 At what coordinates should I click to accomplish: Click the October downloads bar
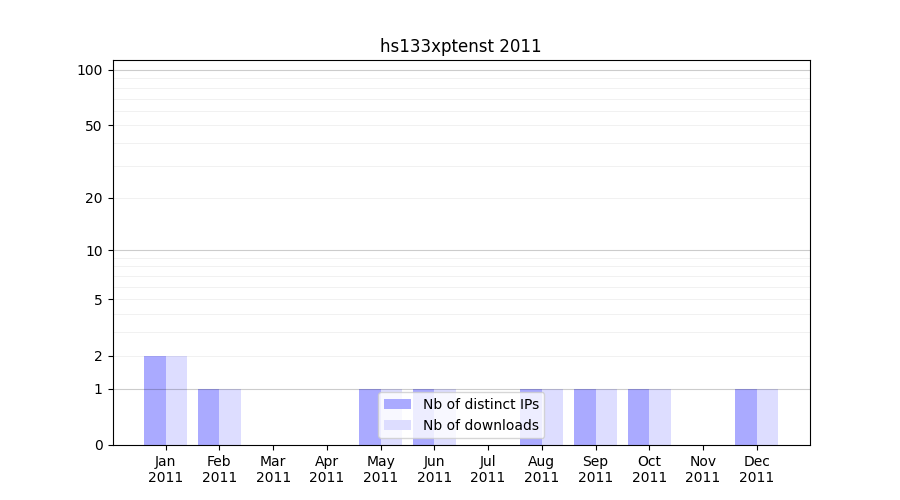coord(660,417)
